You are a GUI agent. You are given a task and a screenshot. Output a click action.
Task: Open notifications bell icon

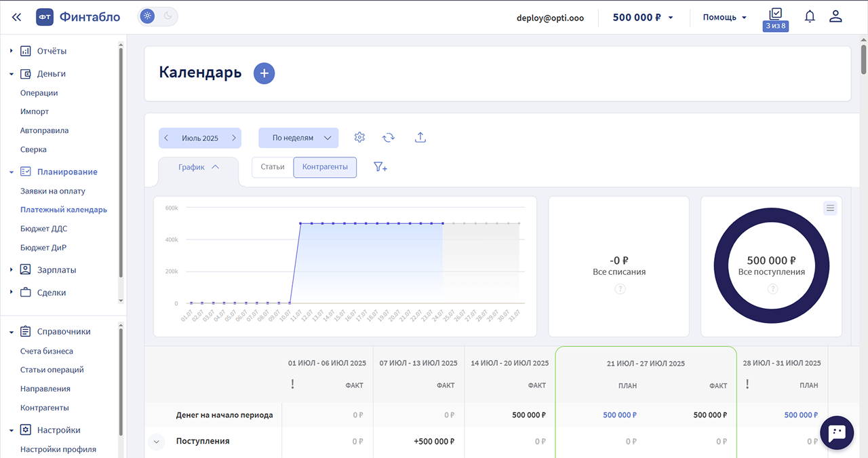pos(810,17)
